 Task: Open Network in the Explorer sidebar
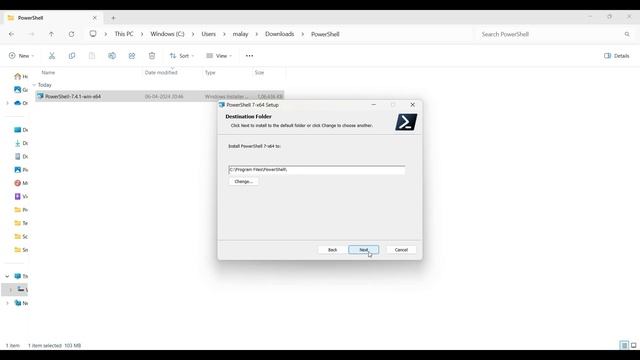click(x=21, y=303)
